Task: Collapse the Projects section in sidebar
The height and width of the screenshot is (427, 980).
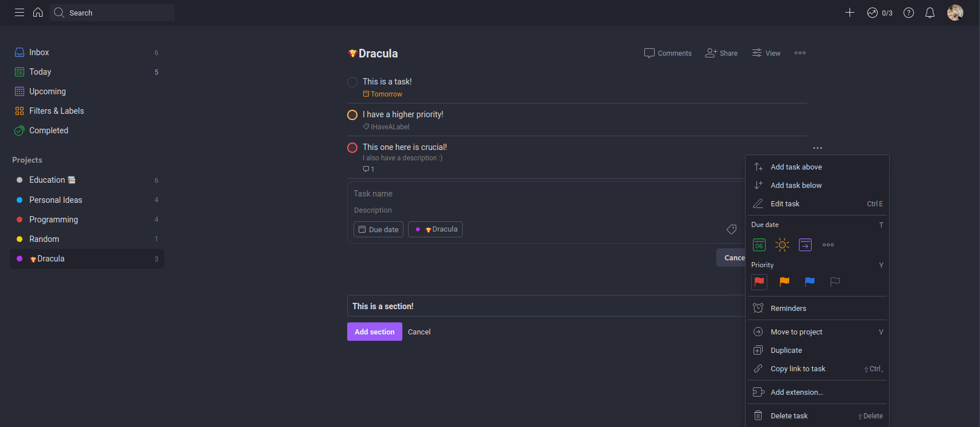Action: pyautogui.click(x=27, y=160)
